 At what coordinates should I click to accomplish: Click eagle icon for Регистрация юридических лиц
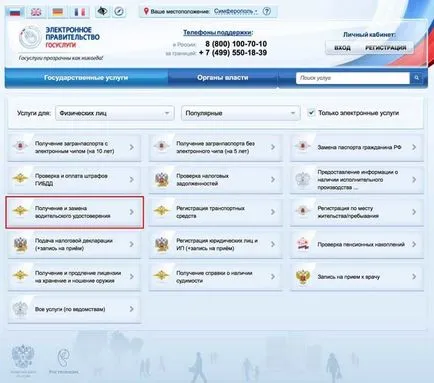[x=162, y=244]
